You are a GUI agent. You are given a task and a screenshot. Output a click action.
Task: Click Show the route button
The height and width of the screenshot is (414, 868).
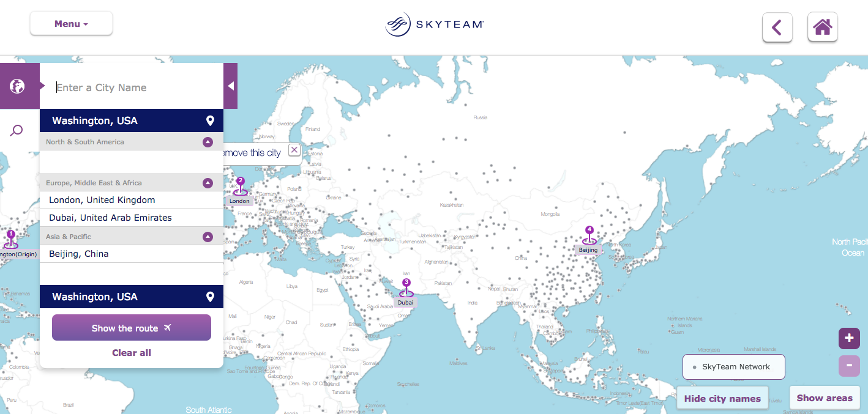[x=132, y=328]
